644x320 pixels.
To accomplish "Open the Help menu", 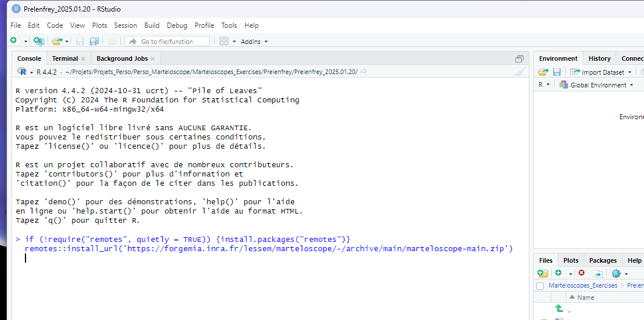I will [x=251, y=25].
